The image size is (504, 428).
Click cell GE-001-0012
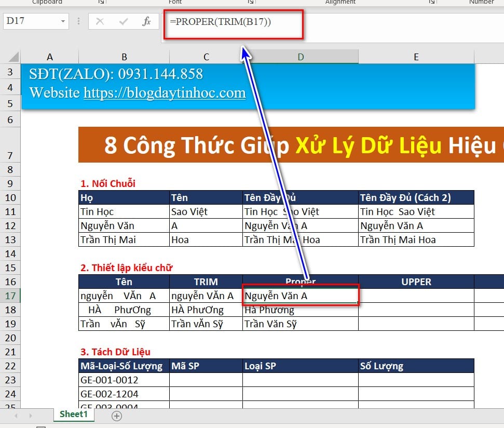[124, 380]
